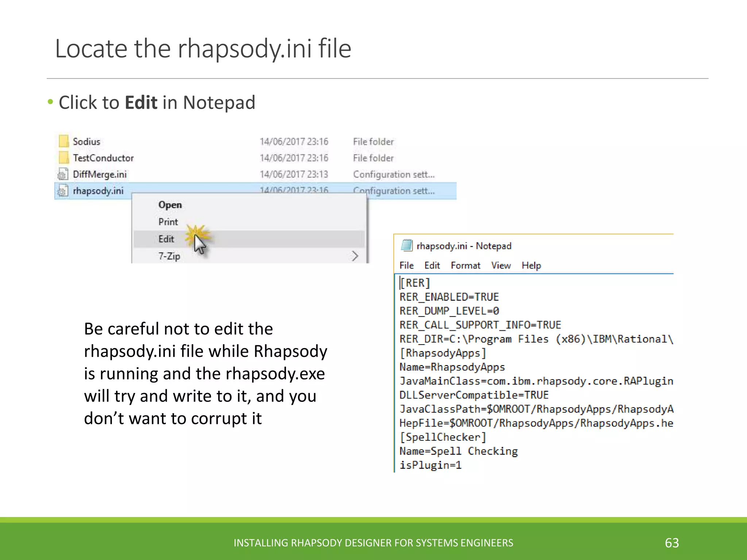
Task: Select the TestConductor folder name
Action: pos(103,158)
